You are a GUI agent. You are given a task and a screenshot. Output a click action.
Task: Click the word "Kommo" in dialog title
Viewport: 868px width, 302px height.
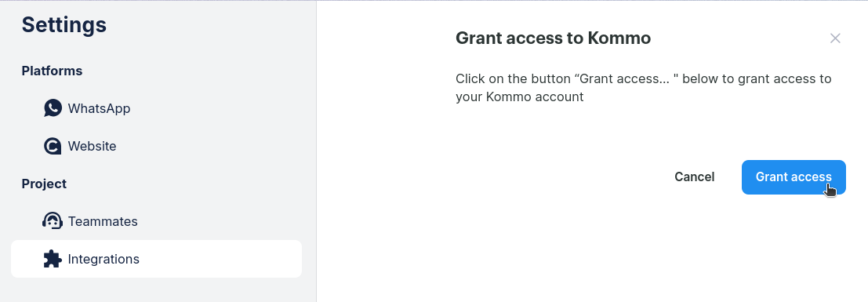pos(619,38)
